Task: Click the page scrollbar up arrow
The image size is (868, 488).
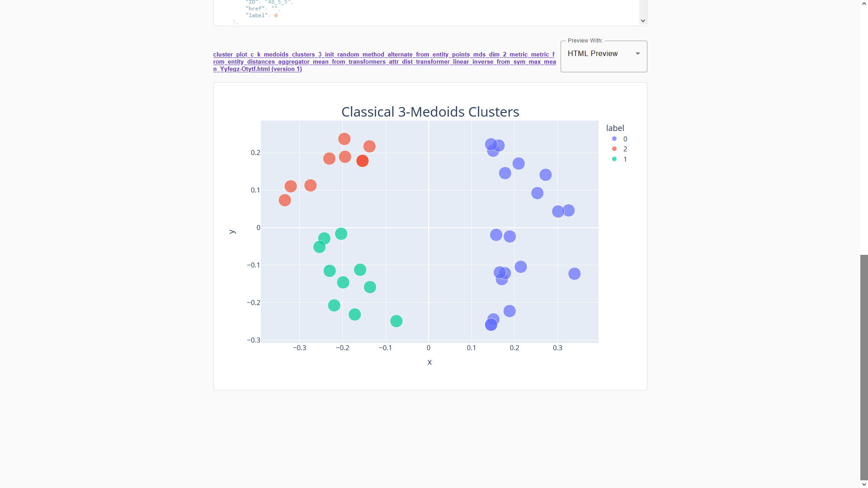Action: tap(864, 3)
